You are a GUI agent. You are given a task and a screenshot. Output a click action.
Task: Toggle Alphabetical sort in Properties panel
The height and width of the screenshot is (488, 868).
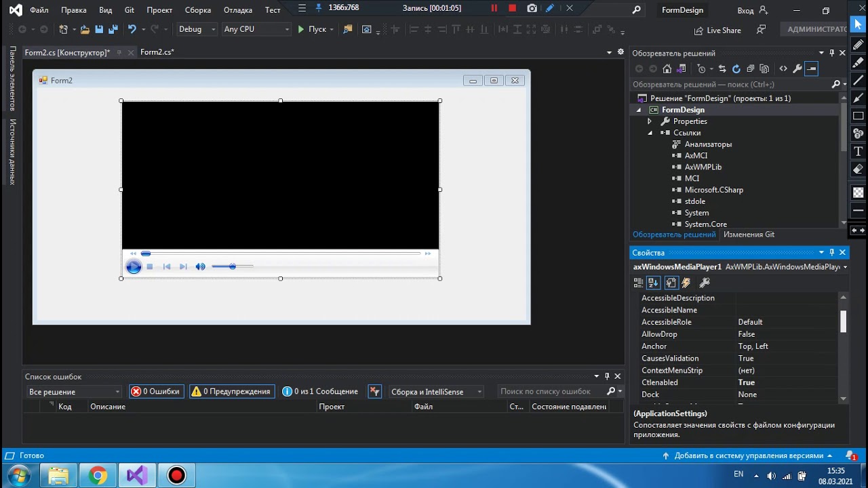pyautogui.click(x=653, y=283)
